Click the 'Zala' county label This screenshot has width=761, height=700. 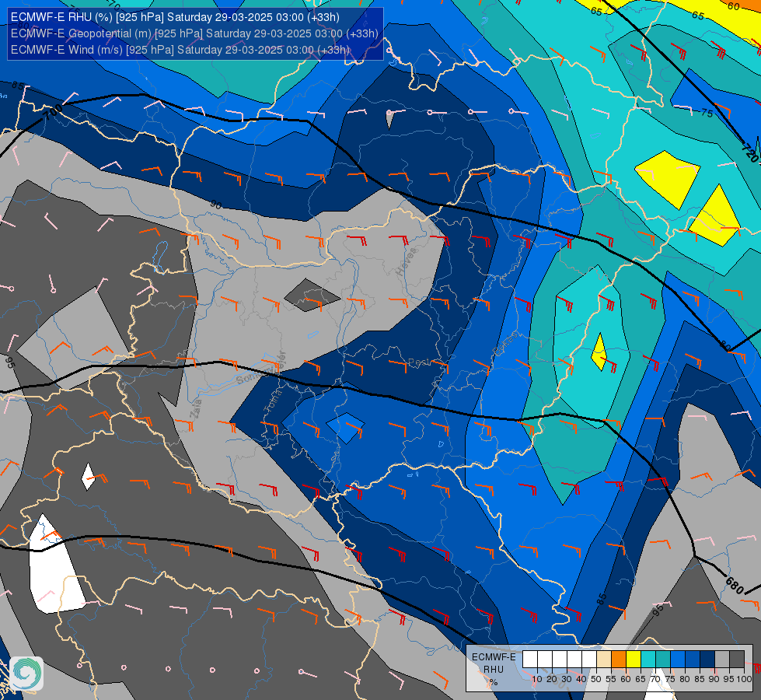(197, 410)
